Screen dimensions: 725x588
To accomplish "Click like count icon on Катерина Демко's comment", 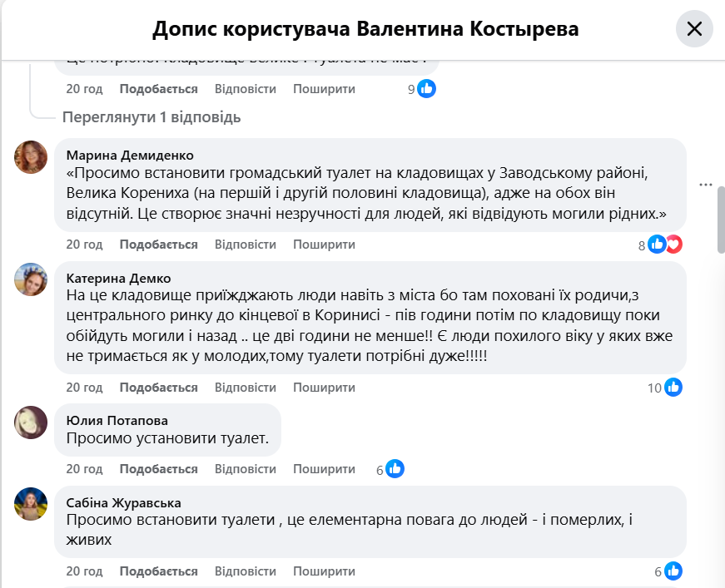I will [673, 388].
